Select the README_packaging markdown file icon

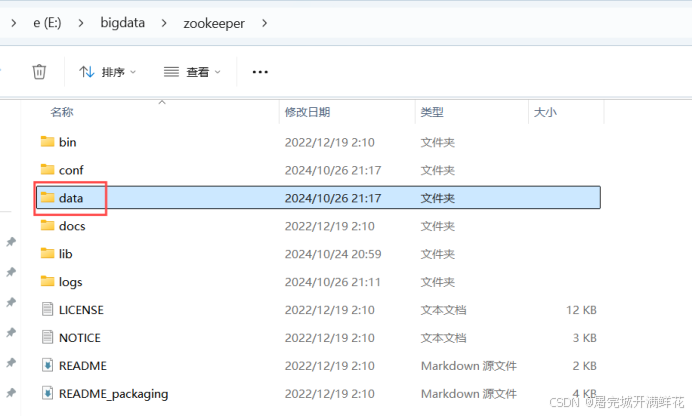click(47, 393)
